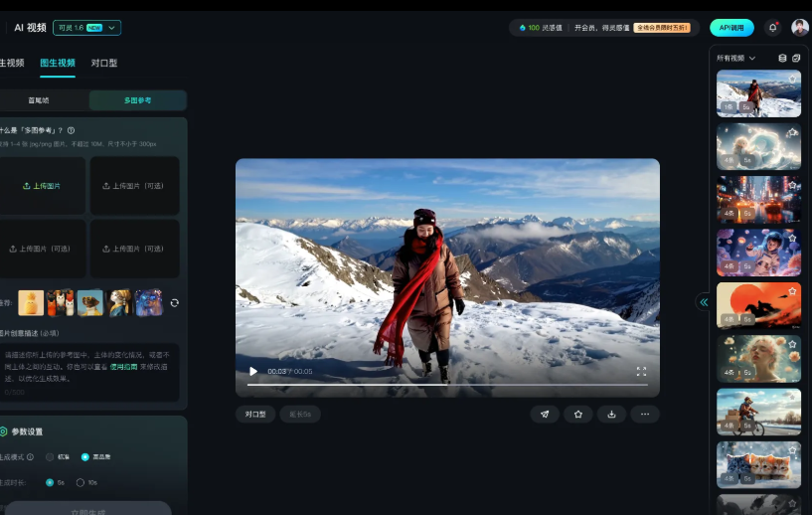This screenshot has width=812, height=515.
Task: Click the info icon beside 生成模式
Action: (x=30, y=457)
